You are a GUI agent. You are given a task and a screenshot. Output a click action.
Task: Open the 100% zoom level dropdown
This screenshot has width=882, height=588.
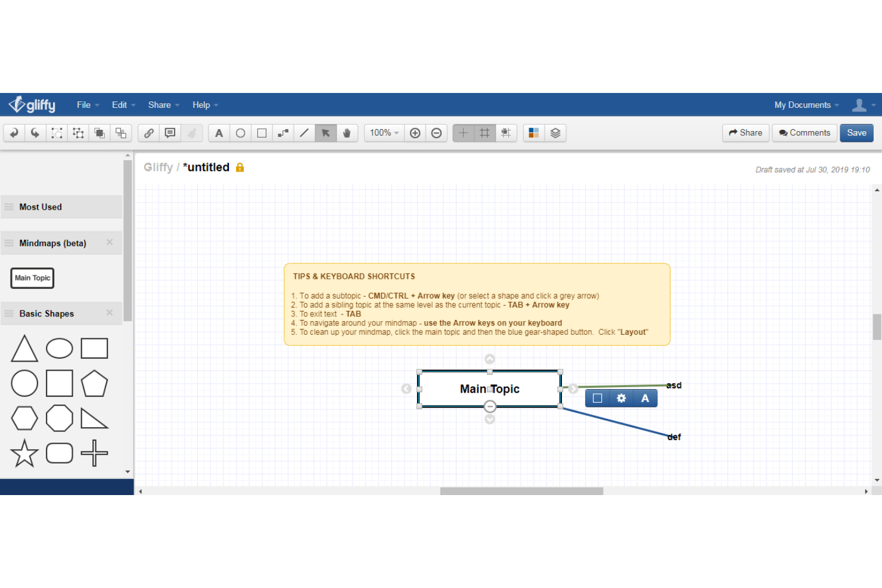tap(384, 133)
